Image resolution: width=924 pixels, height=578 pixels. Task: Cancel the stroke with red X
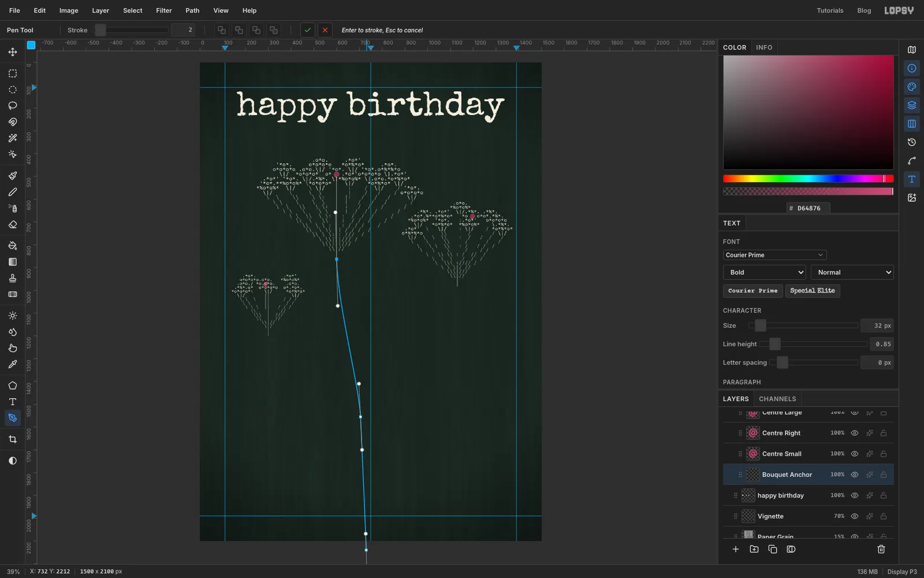click(325, 30)
